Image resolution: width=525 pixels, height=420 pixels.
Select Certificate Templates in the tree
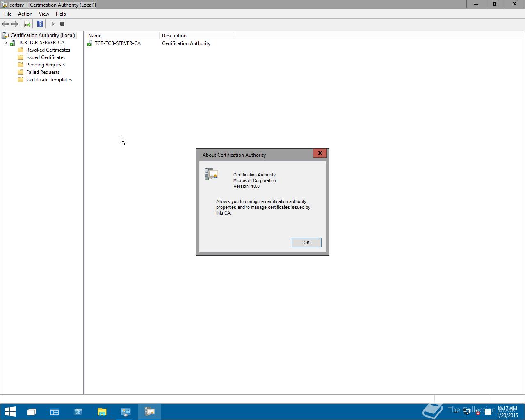(49, 80)
